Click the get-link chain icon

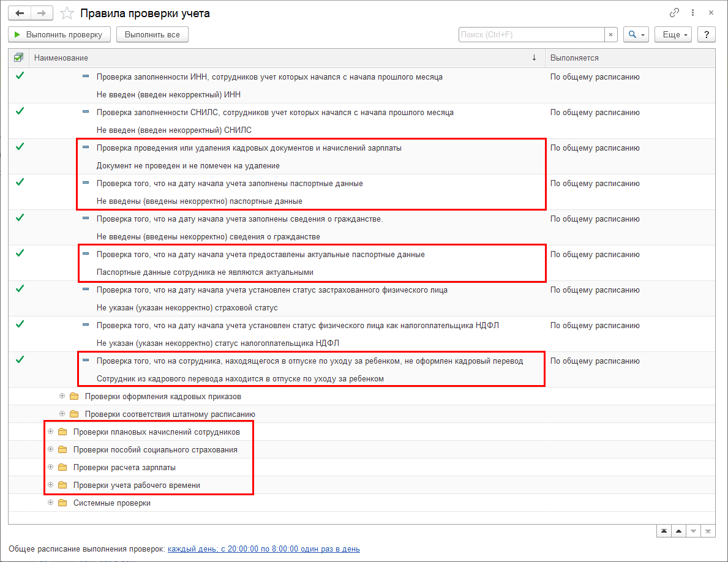click(675, 13)
